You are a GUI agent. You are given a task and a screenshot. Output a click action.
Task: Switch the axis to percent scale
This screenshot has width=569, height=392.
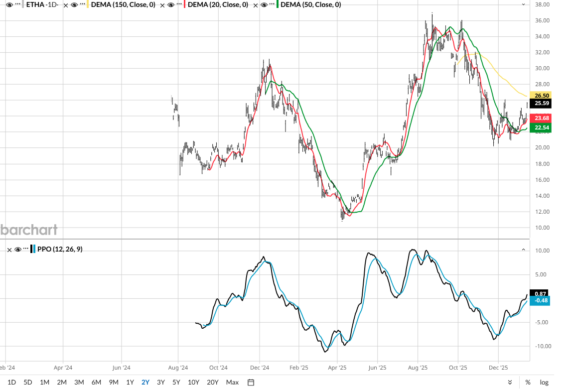(528, 383)
